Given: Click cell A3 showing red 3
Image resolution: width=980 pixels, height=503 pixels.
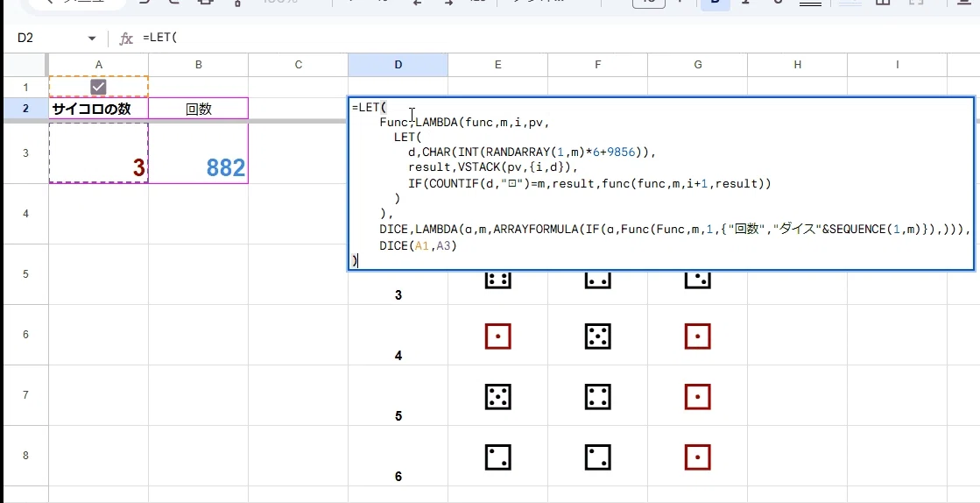Looking at the screenshot, I should 99,153.
